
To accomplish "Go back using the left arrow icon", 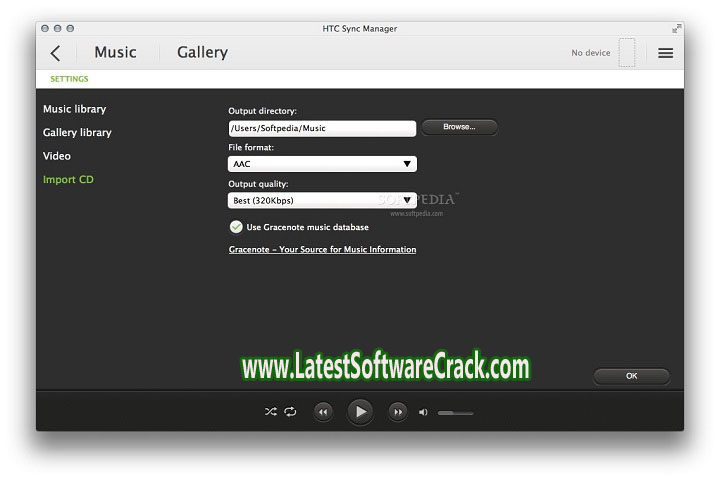I will coord(55,53).
